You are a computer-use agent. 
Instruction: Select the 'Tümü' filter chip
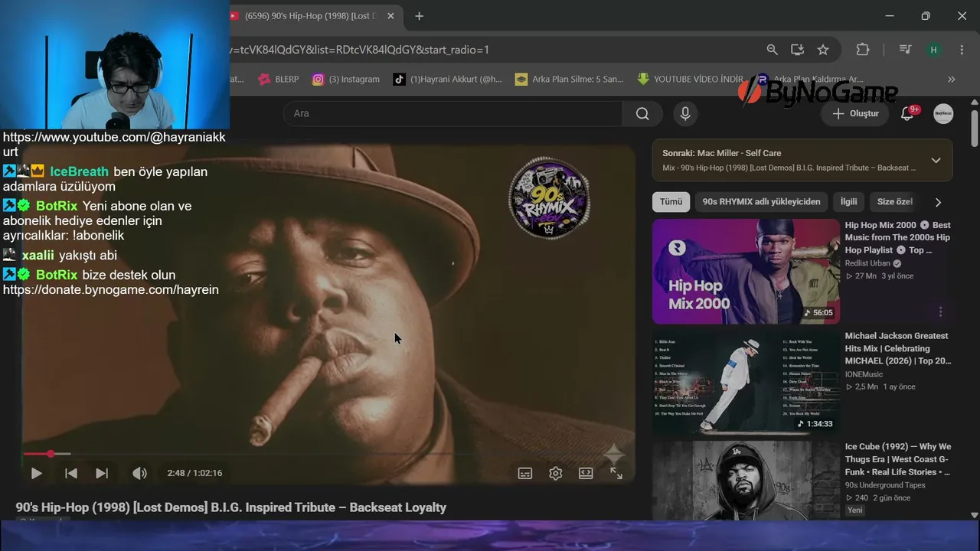click(671, 202)
